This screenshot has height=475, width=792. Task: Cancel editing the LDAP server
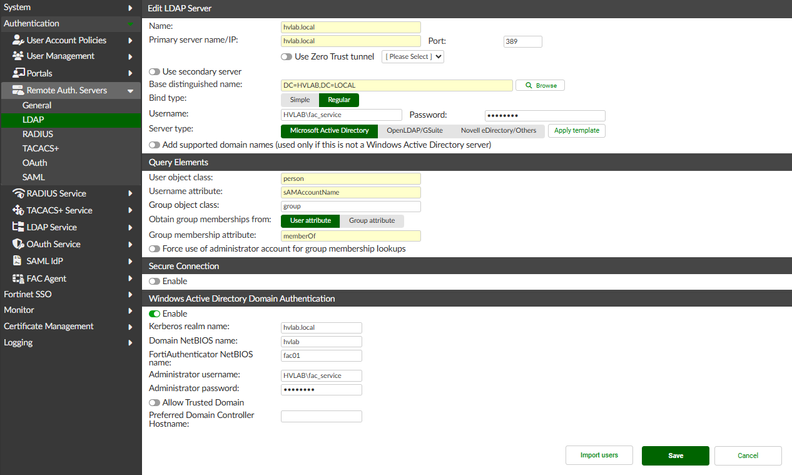[748, 456]
